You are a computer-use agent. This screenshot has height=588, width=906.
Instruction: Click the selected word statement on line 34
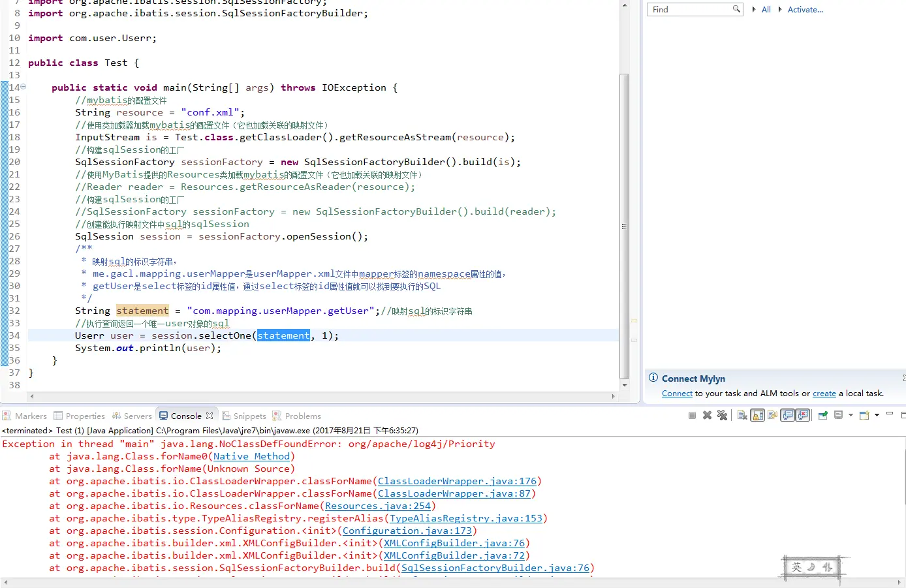point(283,335)
